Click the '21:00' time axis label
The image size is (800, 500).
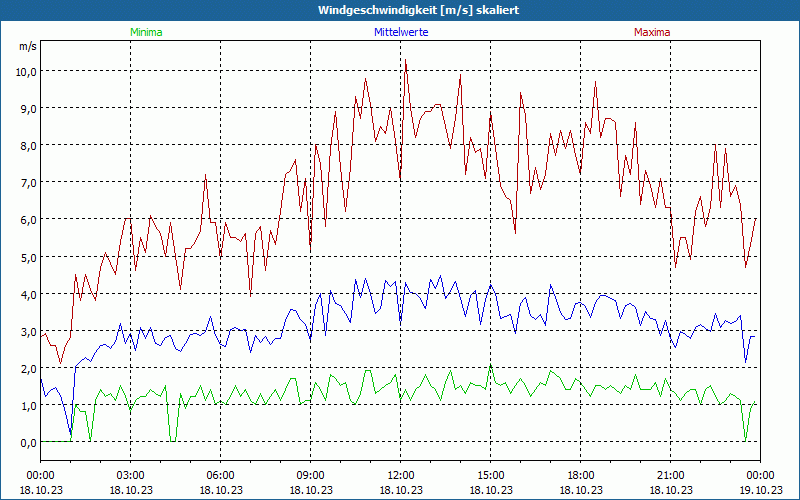point(670,476)
